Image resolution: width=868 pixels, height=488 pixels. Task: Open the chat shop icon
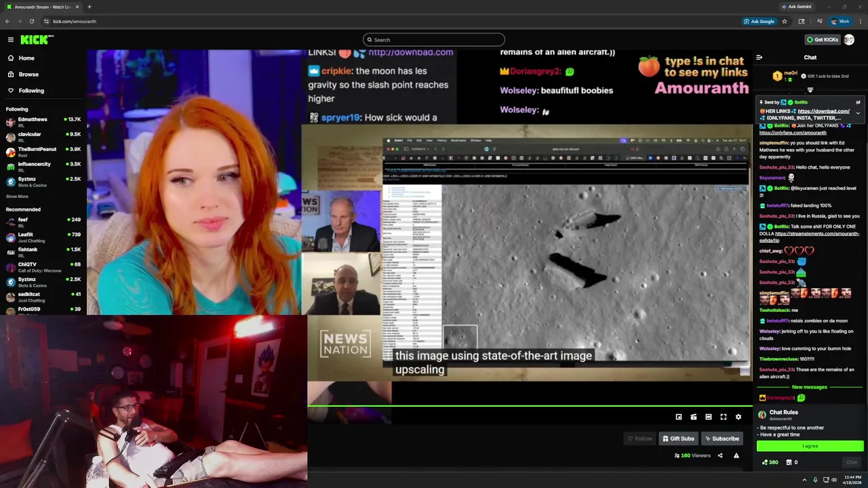pyautogui.click(x=789, y=462)
